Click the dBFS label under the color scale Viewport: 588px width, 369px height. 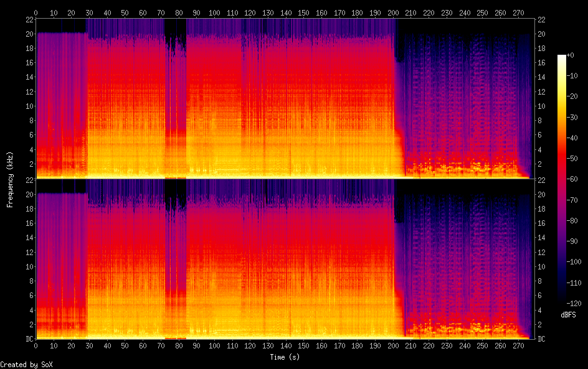(x=568, y=315)
